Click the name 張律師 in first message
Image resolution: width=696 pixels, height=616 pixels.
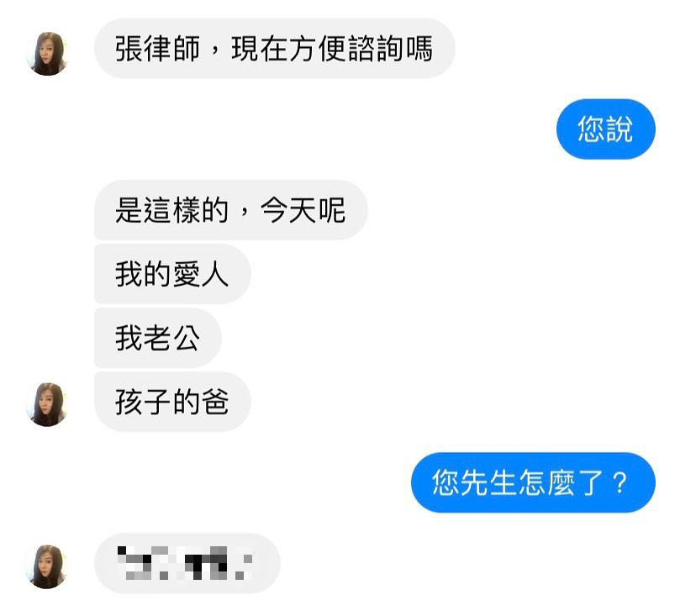(x=157, y=49)
